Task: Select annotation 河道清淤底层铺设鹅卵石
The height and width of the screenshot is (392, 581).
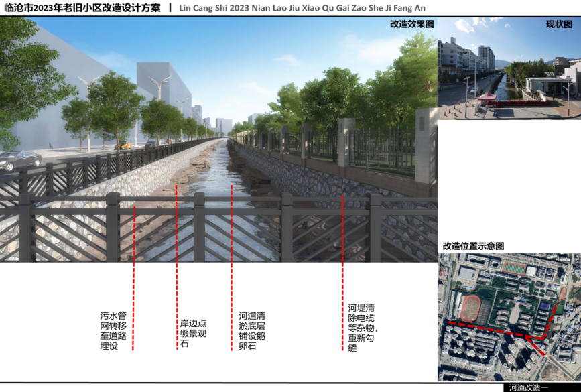Action: pyautogui.click(x=252, y=331)
